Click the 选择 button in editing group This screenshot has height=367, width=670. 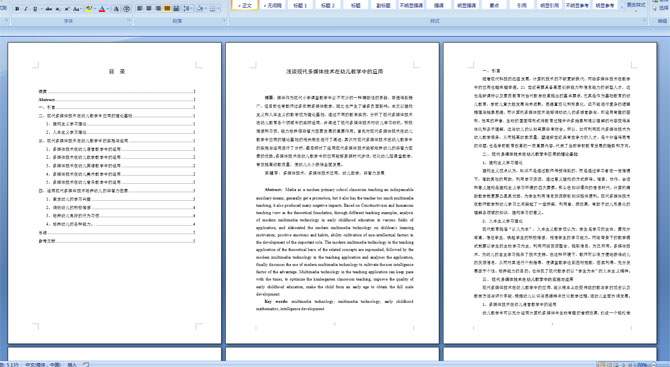point(663,9)
